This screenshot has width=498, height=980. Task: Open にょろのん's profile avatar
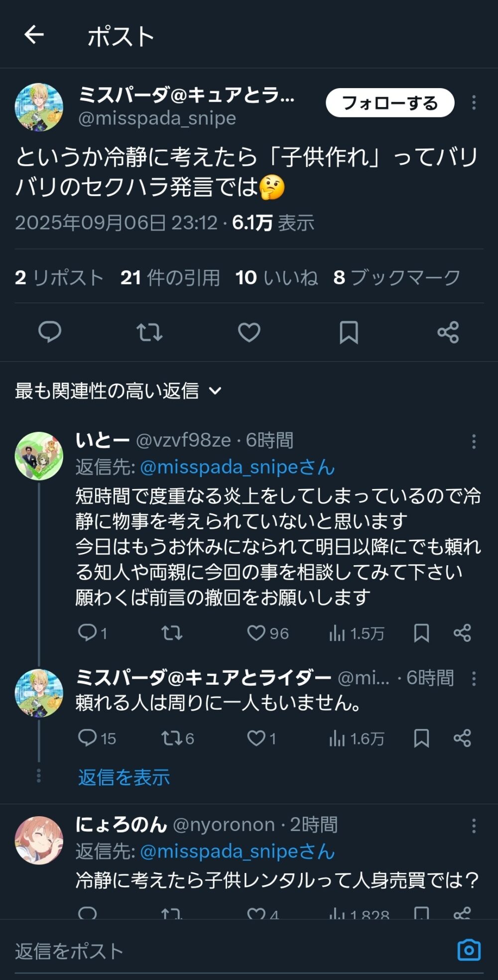39,840
